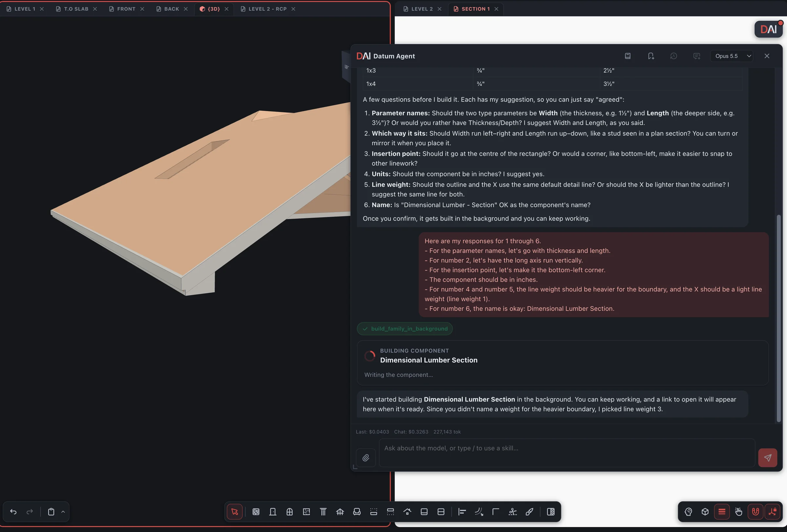Toggle the click-hand selection mode
The image size is (787, 532).
coord(738,512)
